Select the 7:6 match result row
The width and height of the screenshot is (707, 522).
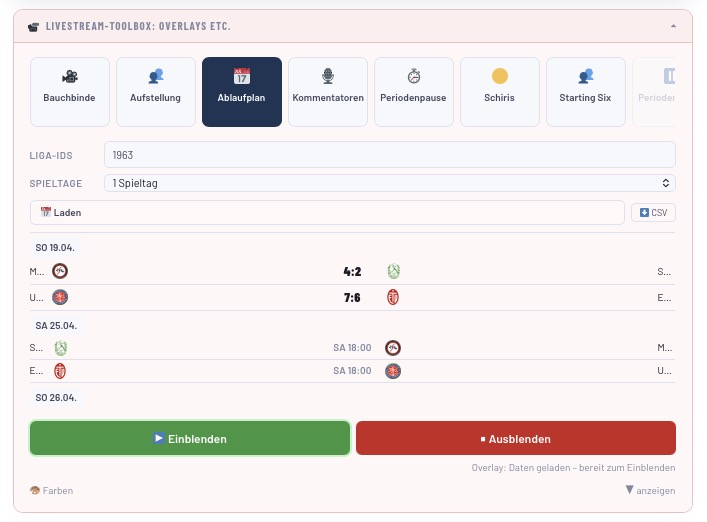[x=352, y=297]
